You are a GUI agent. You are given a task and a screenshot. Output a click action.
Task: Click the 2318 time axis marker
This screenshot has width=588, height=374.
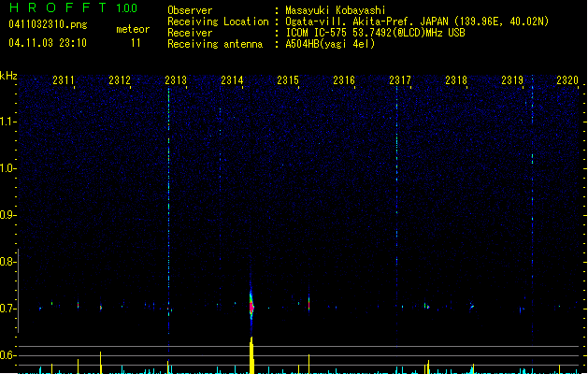[456, 80]
